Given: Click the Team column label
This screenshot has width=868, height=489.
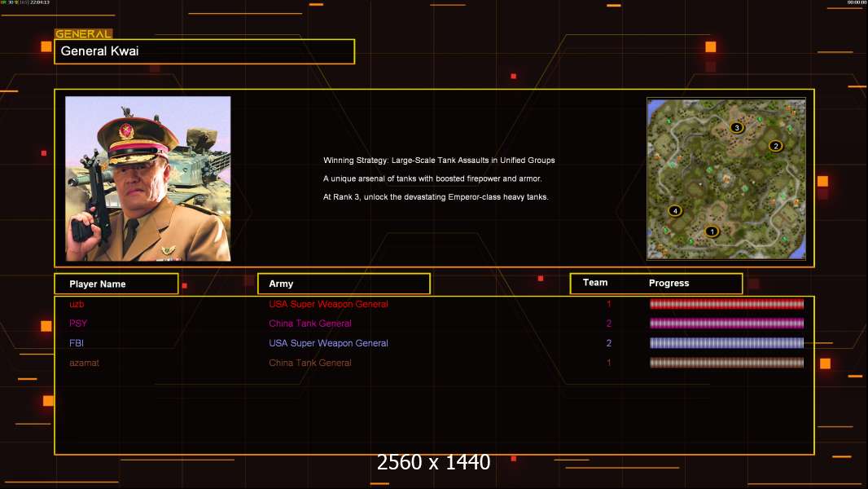Looking at the screenshot, I should tap(595, 283).
